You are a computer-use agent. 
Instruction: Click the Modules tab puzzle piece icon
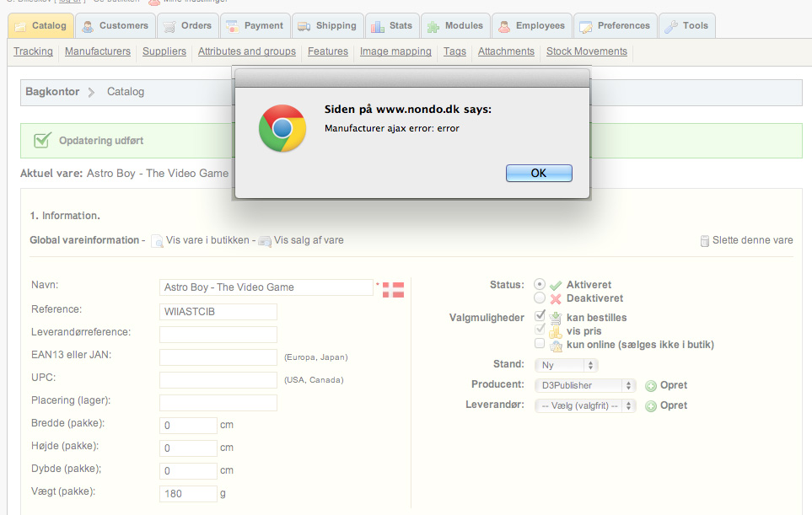pyautogui.click(x=433, y=28)
